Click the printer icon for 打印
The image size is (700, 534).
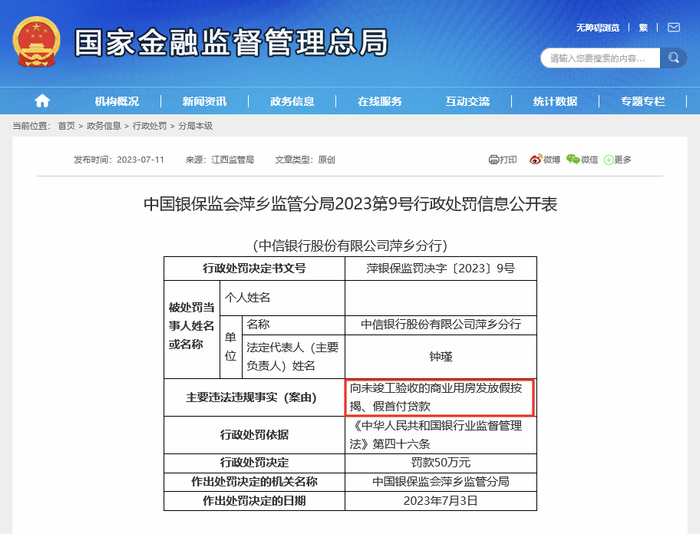pos(493,159)
